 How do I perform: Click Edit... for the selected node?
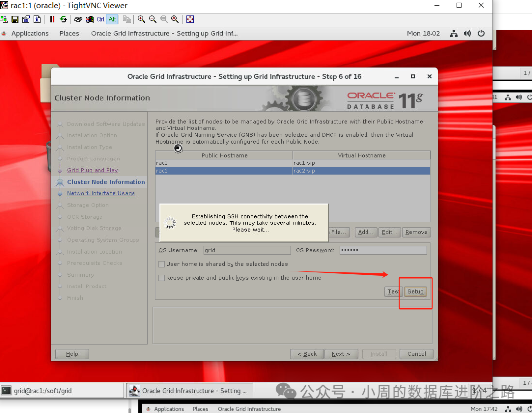point(390,232)
